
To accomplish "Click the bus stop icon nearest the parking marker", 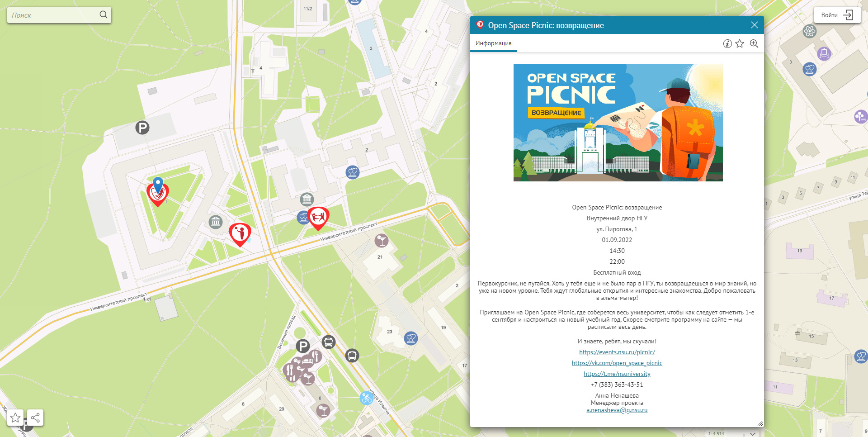I will click(x=329, y=342).
